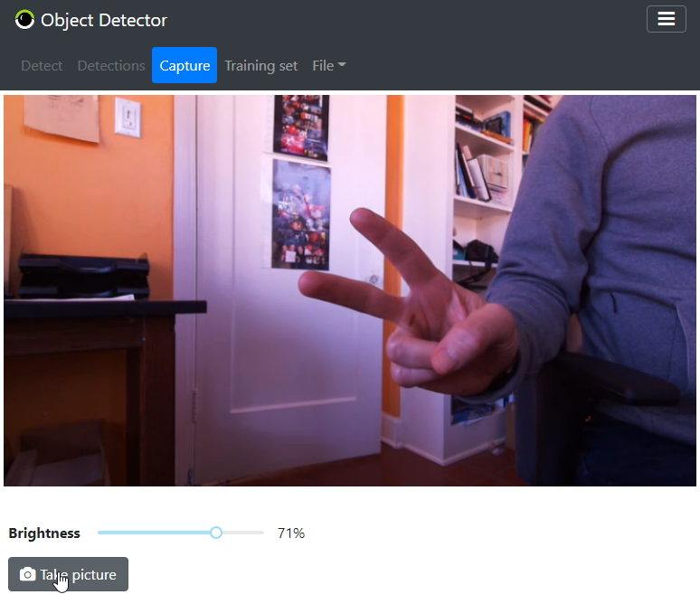Image resolution: width=700 pixels, height=604 pixels.
Task: Click the light switch in camera preview
Action: tap(128, 118)
